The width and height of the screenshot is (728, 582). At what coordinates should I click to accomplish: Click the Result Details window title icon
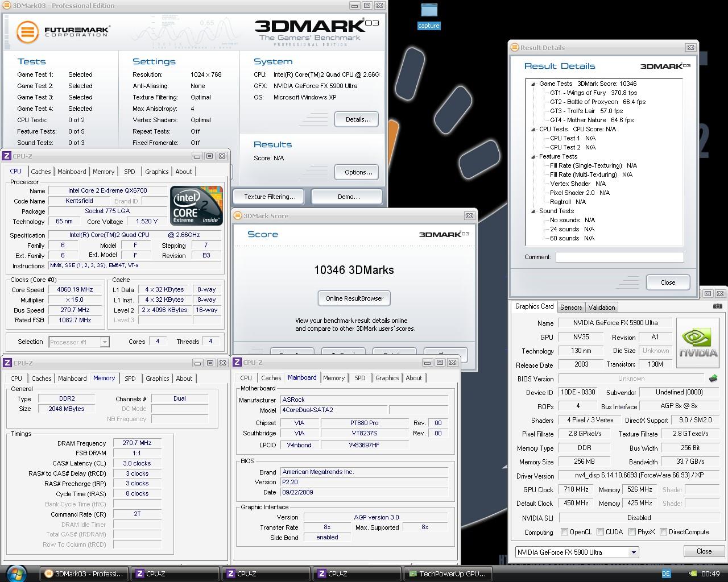515,48
